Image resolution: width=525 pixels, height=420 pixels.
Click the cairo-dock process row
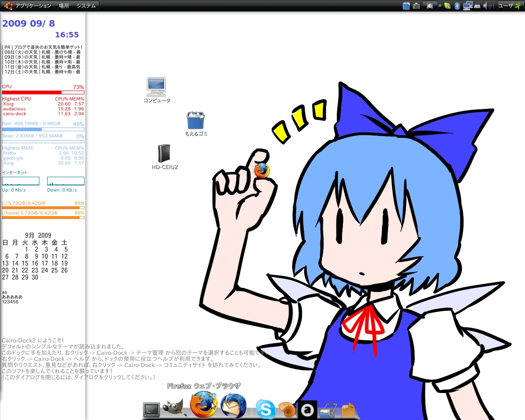coord(43,114)
